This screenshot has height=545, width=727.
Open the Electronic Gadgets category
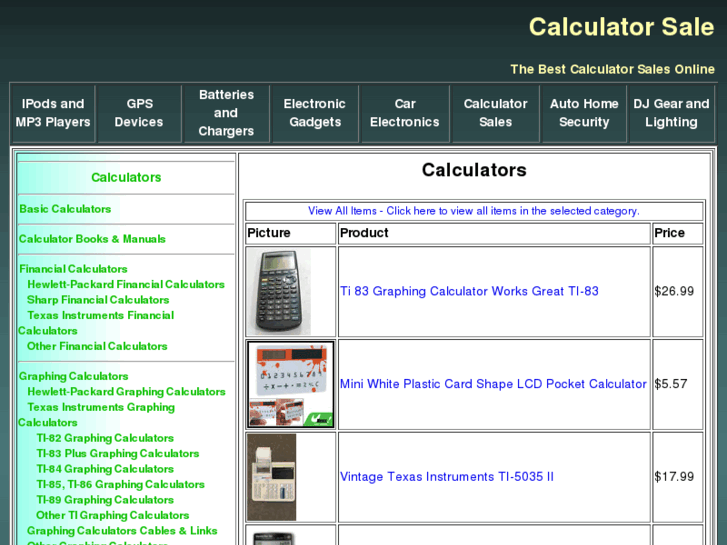pos(314,113)
